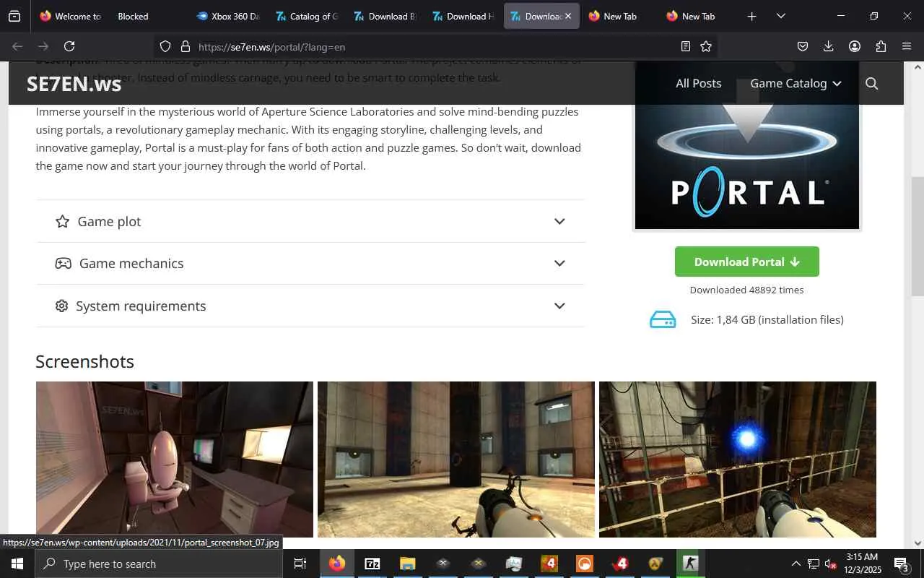List all open tabs

tap(780, 16)
